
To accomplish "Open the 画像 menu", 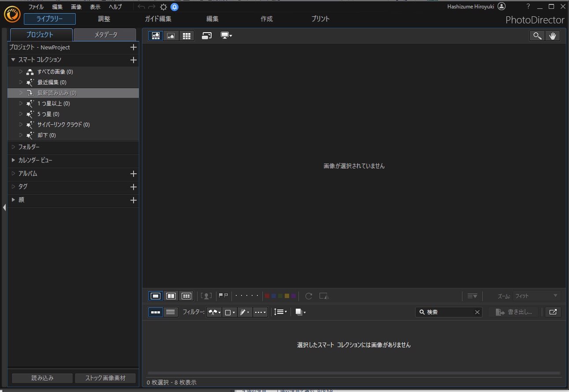I will pyautogui.click(x=76, y=7).
